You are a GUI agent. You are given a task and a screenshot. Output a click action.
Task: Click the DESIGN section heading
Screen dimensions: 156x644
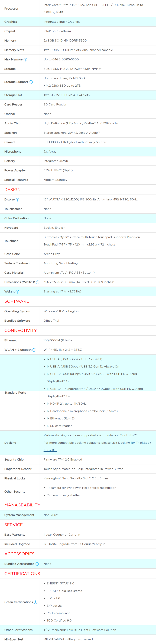point(12,189)
